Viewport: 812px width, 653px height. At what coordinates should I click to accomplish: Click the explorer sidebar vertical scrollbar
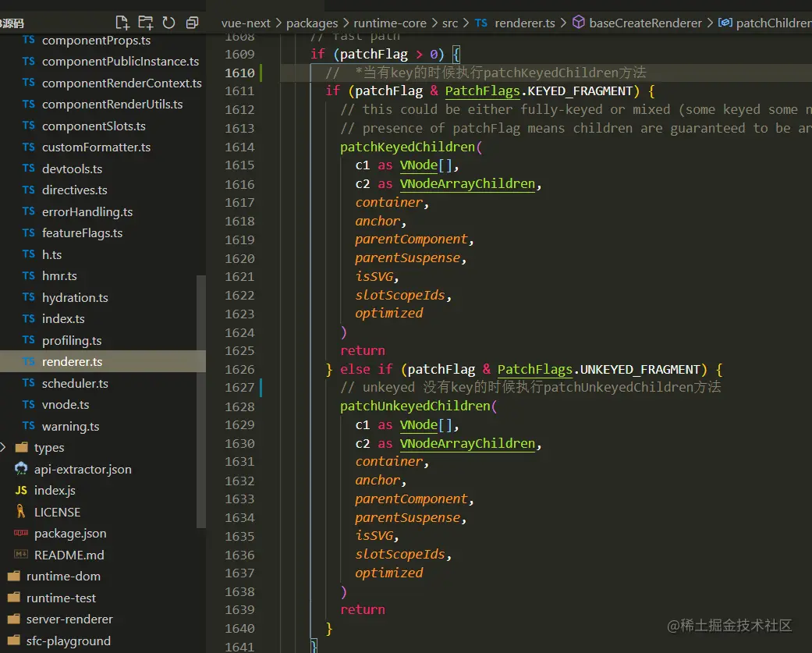[201, 401]
